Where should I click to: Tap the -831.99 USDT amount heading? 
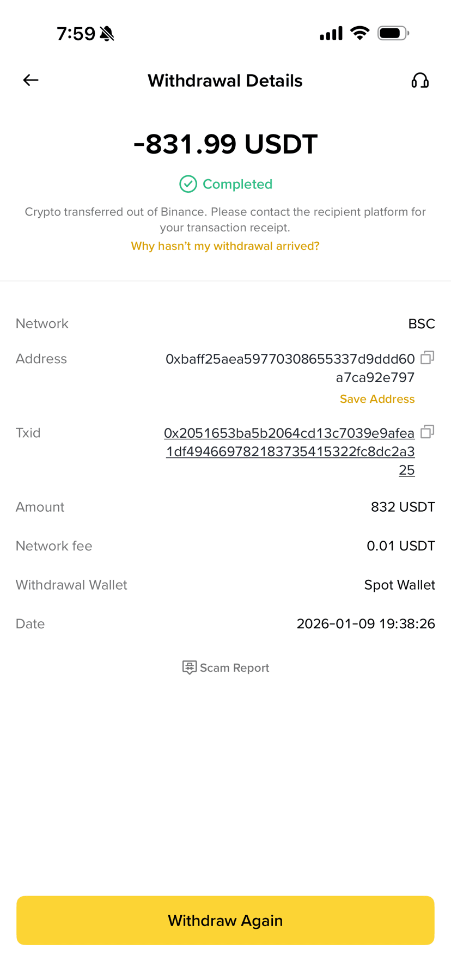point(225,144)
